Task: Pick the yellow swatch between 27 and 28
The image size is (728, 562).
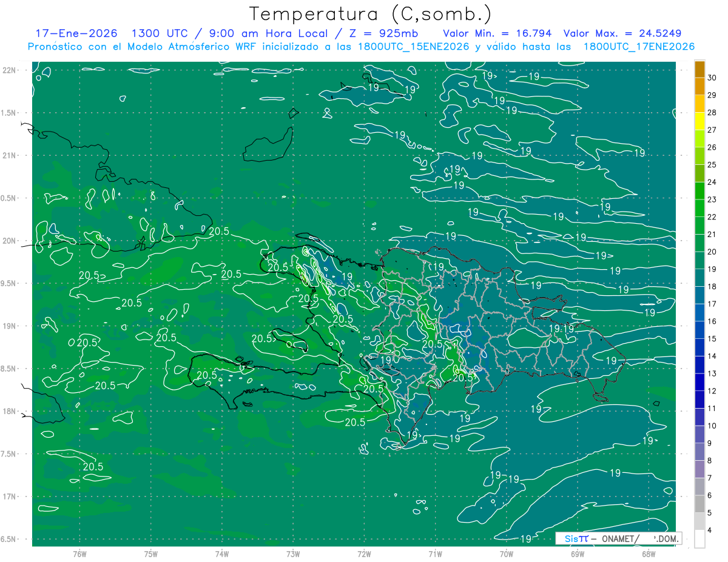Action: (699, 121)
